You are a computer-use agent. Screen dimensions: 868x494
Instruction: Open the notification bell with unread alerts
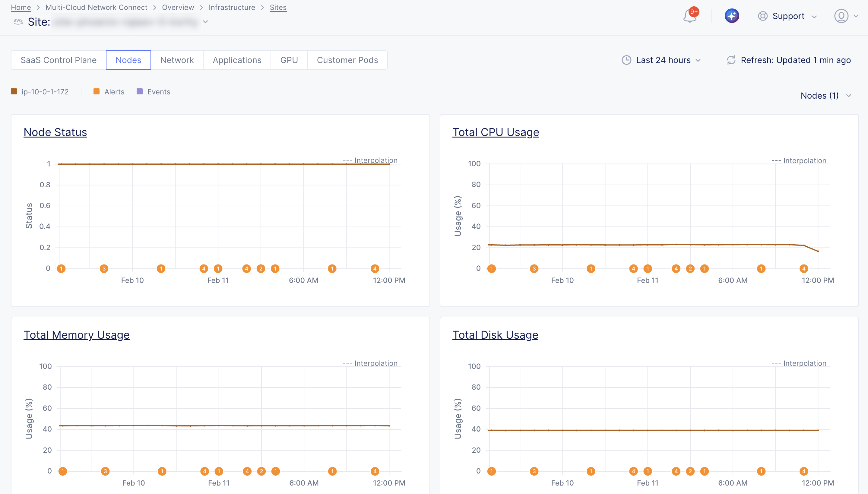[690, 16]
